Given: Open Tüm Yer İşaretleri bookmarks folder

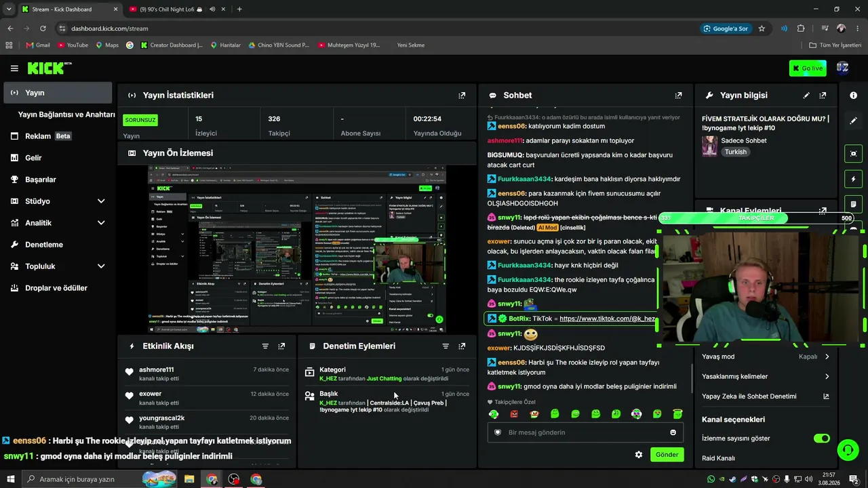Looking at the screenshot, I should point(835,45).
